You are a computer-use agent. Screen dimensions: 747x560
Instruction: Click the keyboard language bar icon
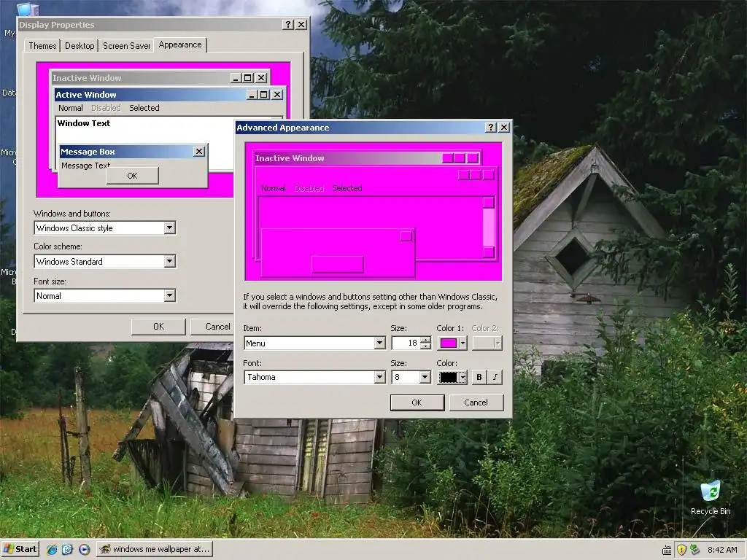tap(667, 550)
